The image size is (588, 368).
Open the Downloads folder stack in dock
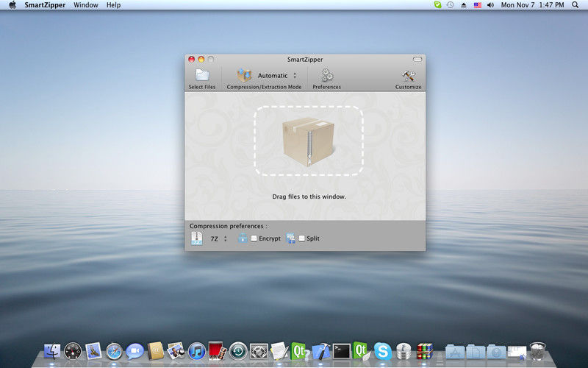(x=497, y=352)
